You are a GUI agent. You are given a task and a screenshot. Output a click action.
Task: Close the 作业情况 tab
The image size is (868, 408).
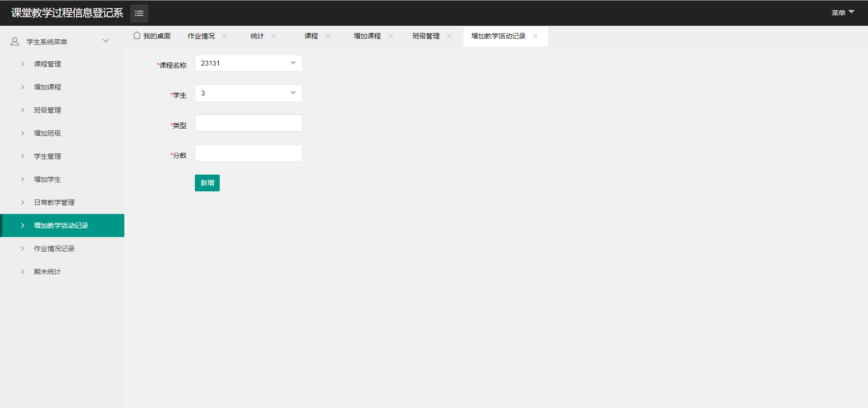pyautogui.click(x=225, y=36)
